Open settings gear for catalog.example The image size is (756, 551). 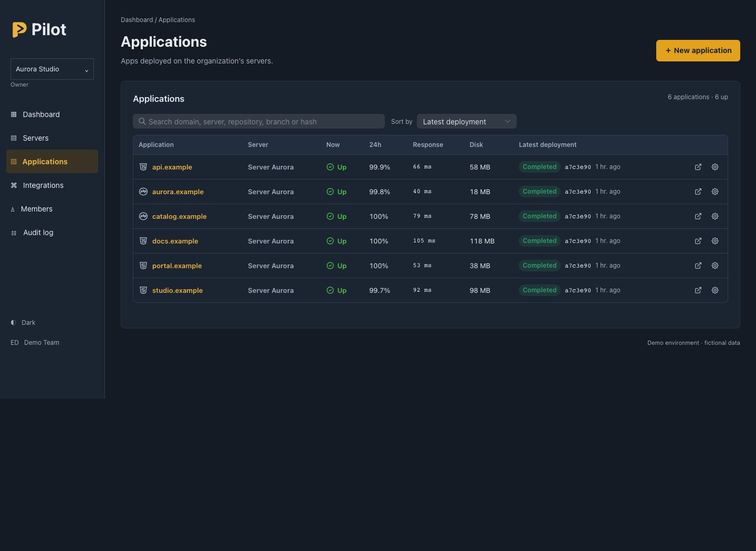[715, 216]
